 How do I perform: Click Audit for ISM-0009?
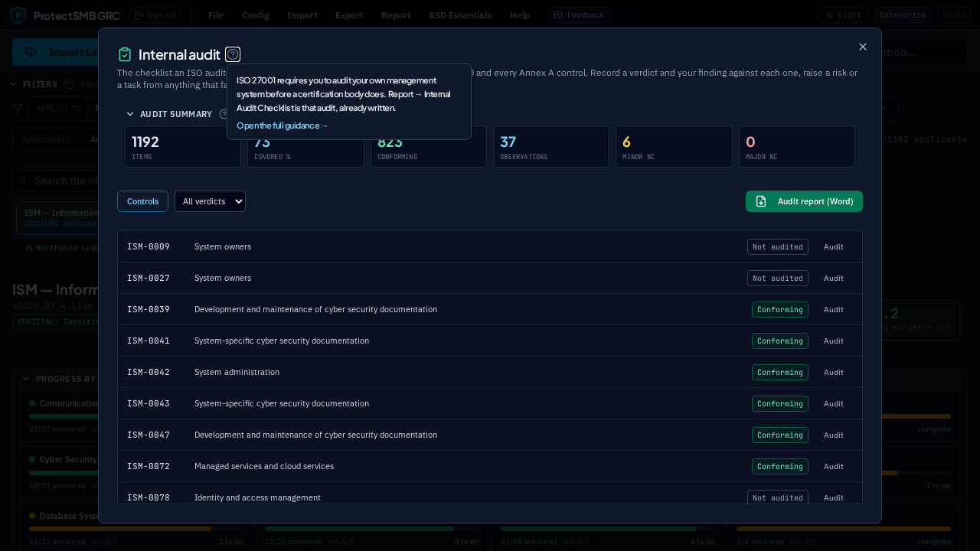(834, 246)
